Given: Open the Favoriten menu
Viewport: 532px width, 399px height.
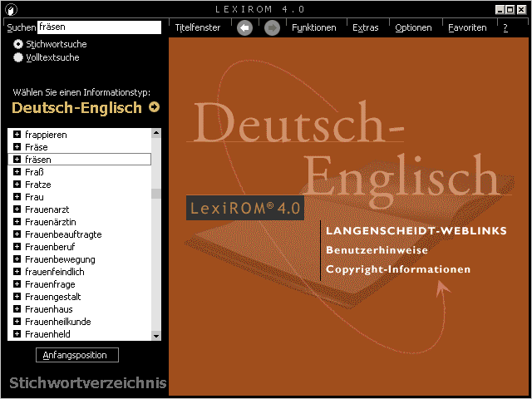Looking at the screenshot, I should [467, 27].
